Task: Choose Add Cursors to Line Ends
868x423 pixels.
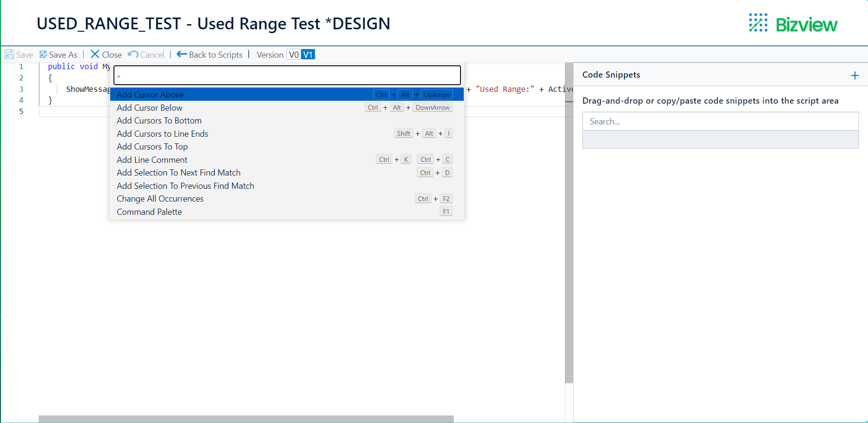Action: (x=287, y=133)
